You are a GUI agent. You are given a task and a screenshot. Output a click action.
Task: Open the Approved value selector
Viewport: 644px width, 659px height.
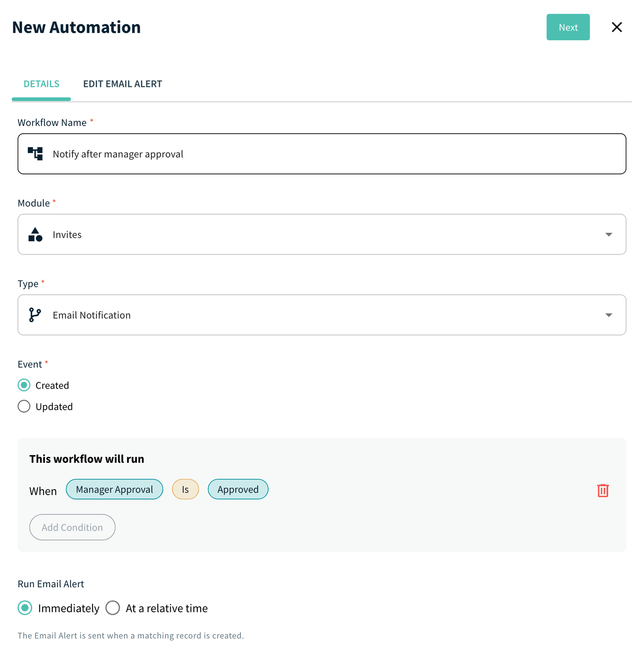[x=238, y=489]
